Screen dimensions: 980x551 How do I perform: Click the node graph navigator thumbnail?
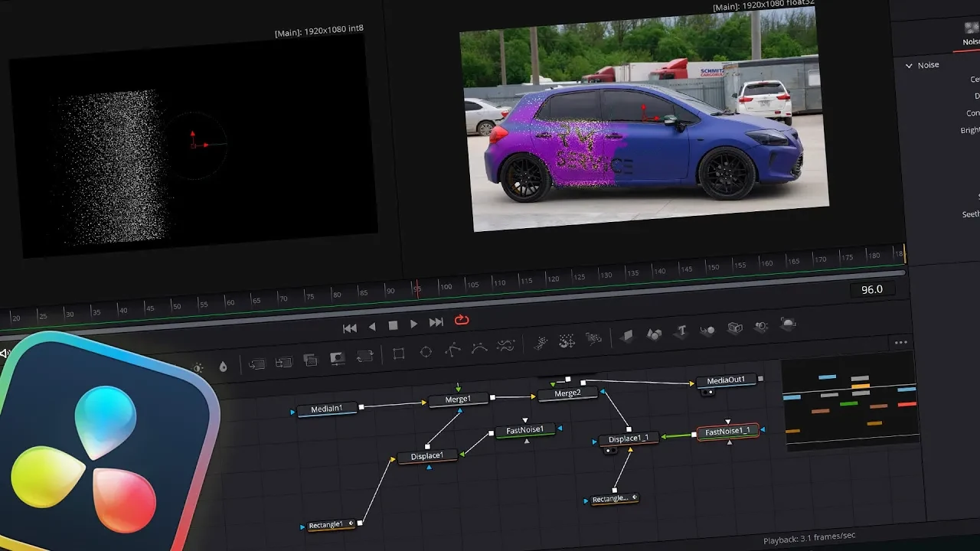pyautogui.click(x=850, y=401)
